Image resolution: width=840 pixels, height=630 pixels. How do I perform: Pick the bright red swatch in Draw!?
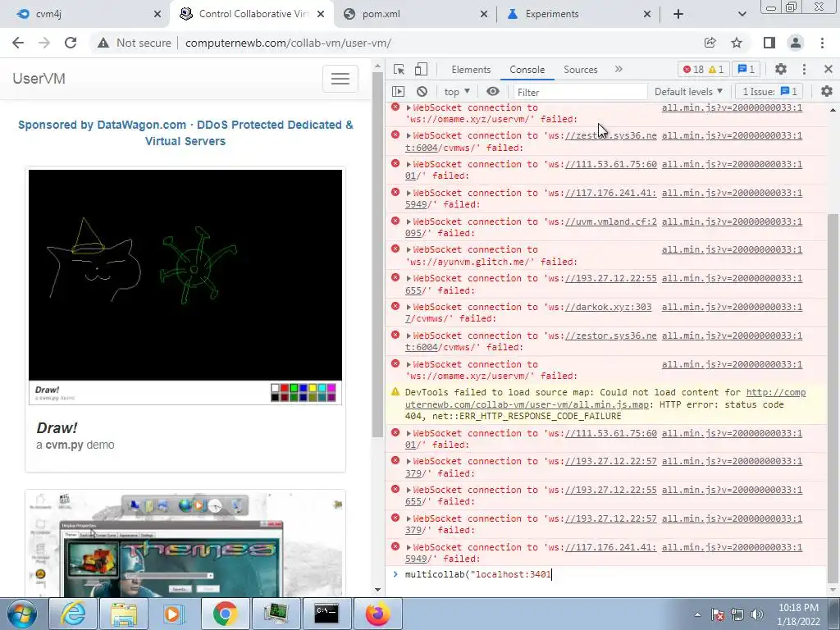(284, 388)
